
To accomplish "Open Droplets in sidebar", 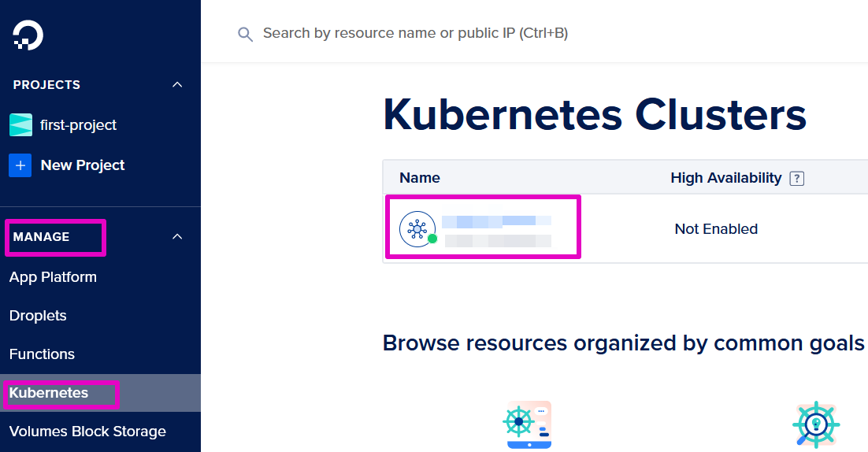I will (x=38, y=316).
